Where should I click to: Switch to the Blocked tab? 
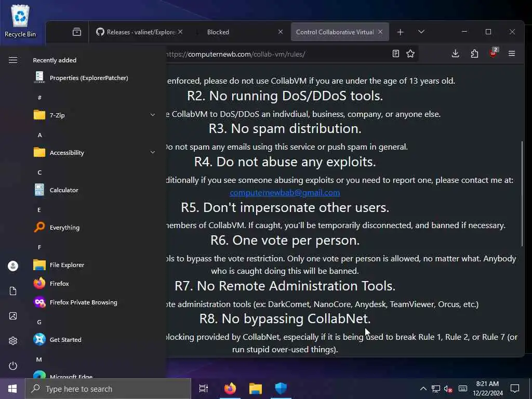point(218,32)
